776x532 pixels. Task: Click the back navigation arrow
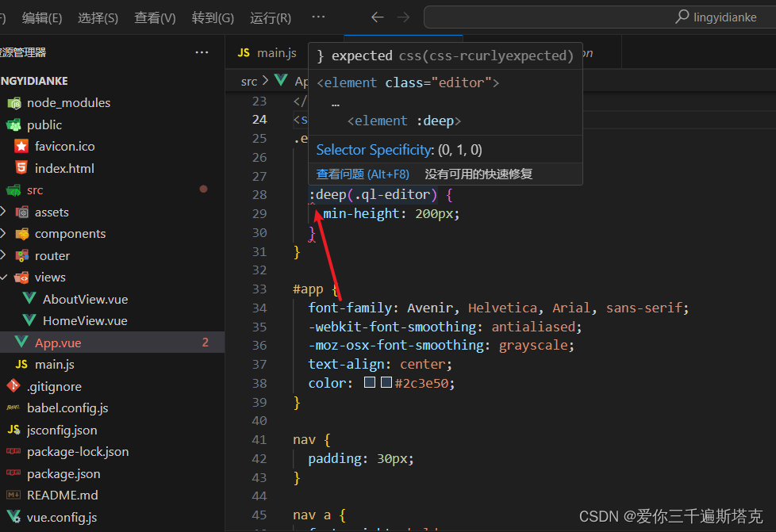[x=377, y=17]
